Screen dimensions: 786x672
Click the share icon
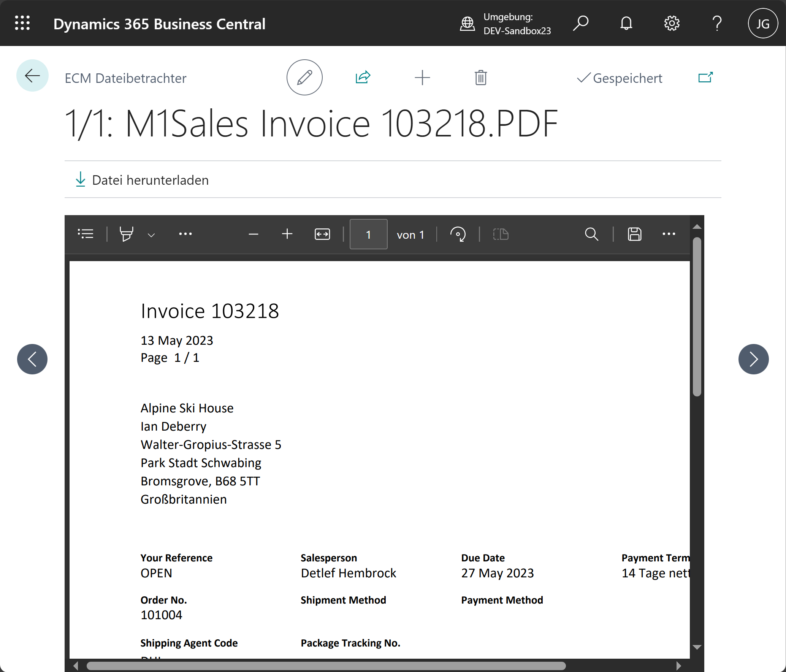coord(363,78)
